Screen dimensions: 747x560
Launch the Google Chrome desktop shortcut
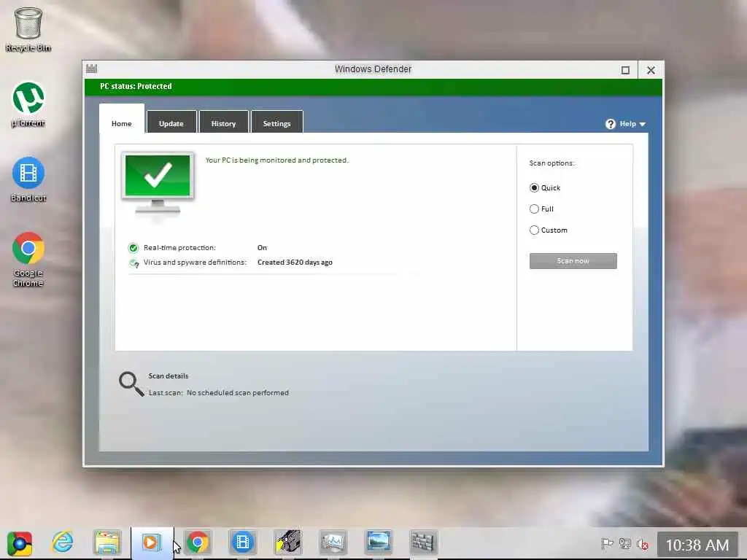click(x=28, y=260)
